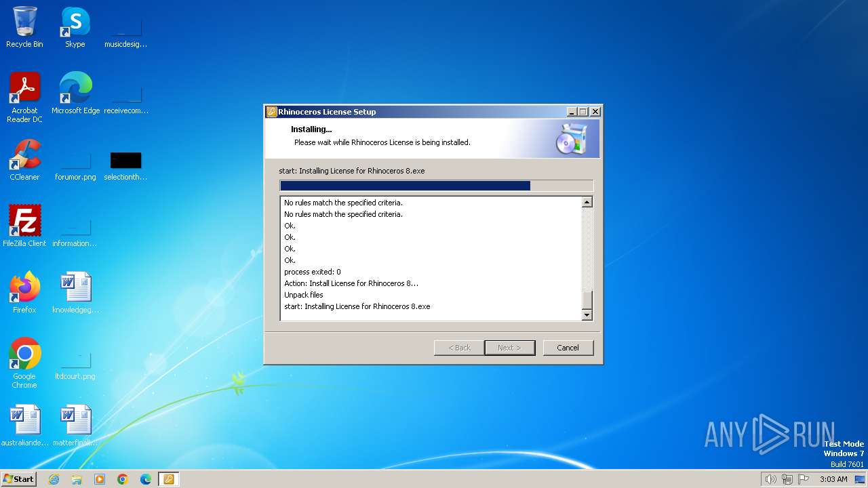Viewport: 868px width, 488px height.
Task: Select the last 'start: Installing License' log line
Action: coord(357,306)
